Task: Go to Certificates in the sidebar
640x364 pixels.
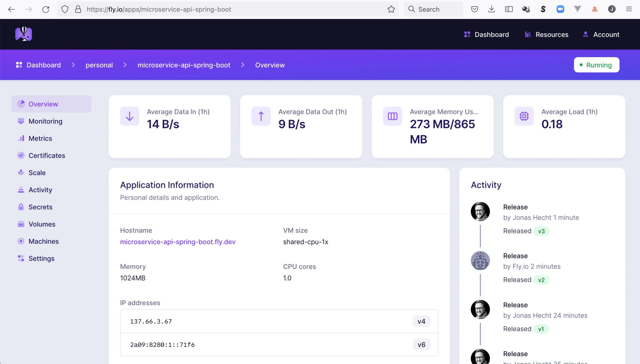Action: point(47,156)
